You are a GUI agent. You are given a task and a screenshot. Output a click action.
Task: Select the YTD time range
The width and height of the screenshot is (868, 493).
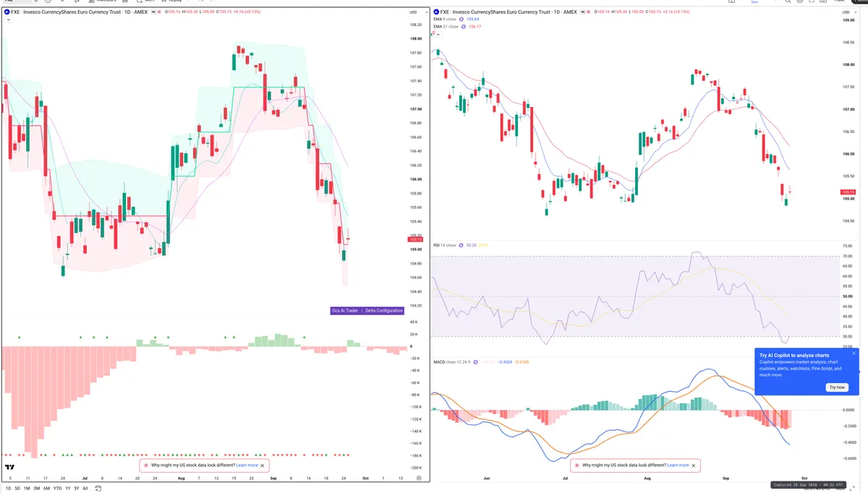[57, 489]
